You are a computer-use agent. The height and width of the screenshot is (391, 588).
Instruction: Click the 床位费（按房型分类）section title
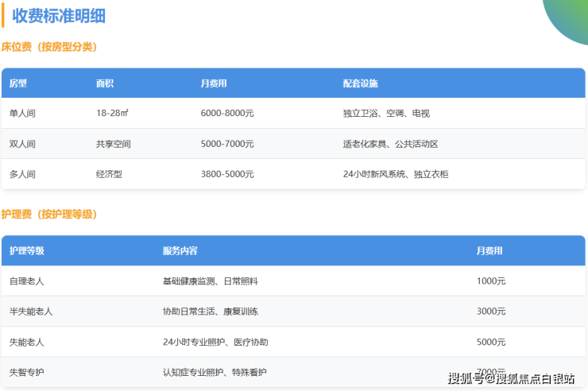tap(49, 47)
